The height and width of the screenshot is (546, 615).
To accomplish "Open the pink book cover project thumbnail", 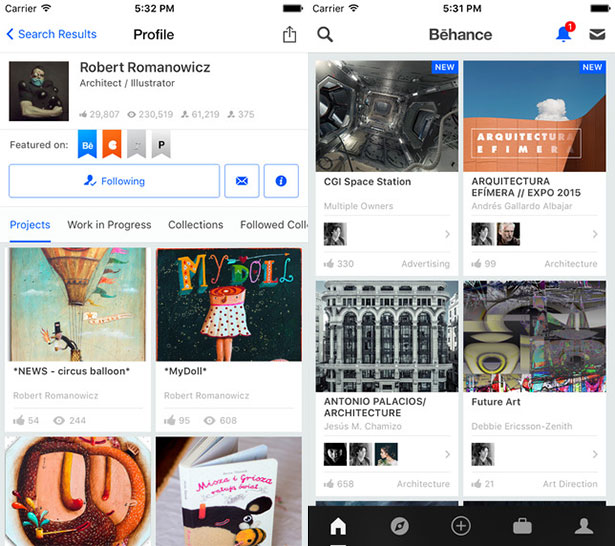I will 229,491.
